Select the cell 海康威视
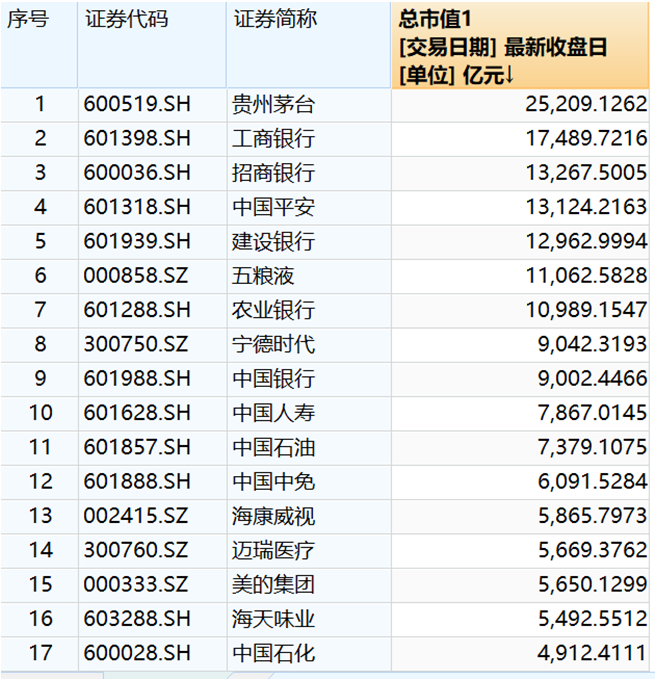Viewport: 655px width, 685px height. [309, 516]
